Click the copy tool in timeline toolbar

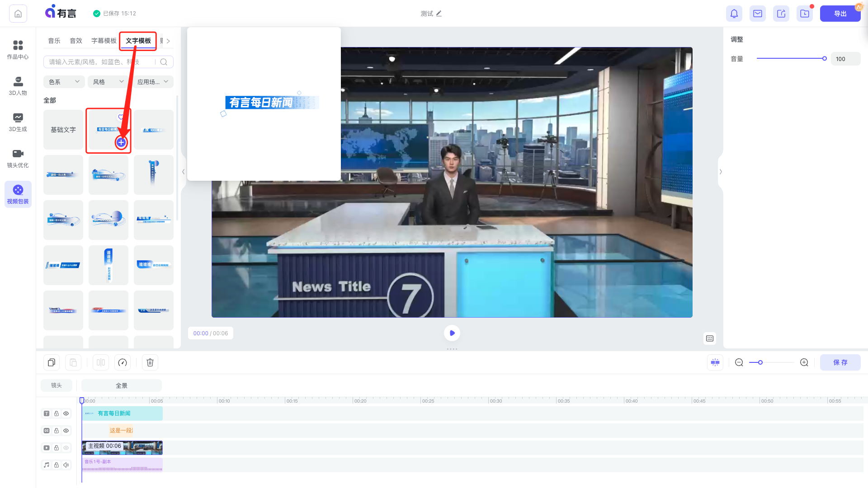[52, 362]
